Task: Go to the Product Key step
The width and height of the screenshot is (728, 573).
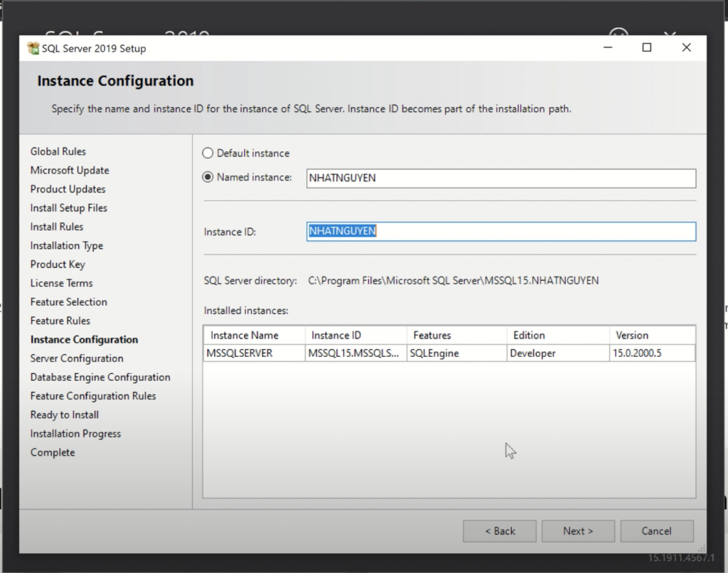Action: 58,264
